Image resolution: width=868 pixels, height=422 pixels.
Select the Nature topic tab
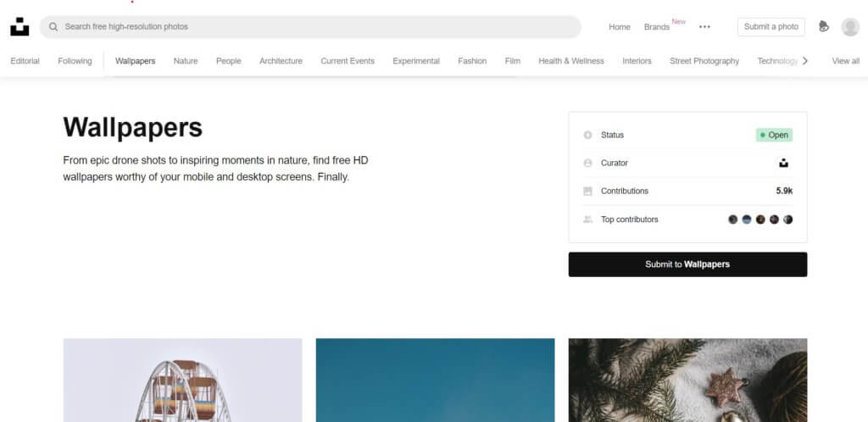[186, 61]
